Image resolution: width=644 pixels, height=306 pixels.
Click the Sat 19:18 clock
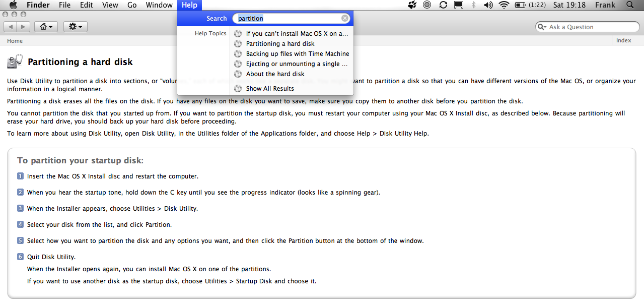tap(569, 5)
